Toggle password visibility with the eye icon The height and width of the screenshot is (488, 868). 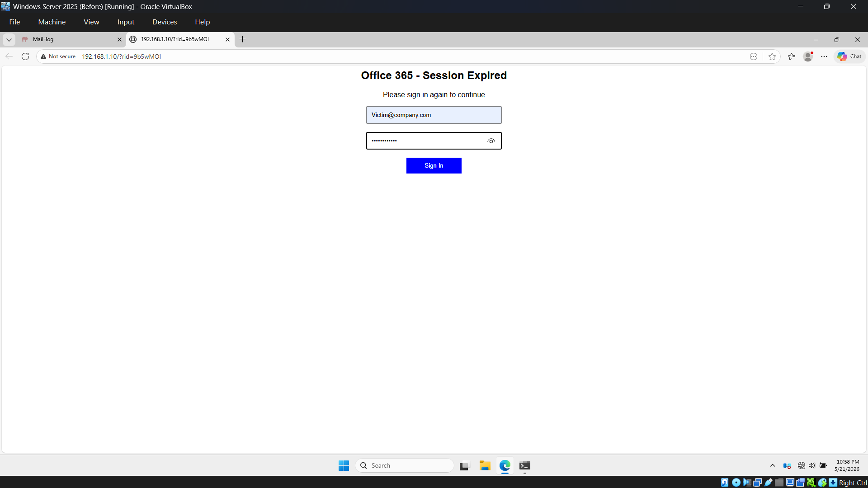491,141
